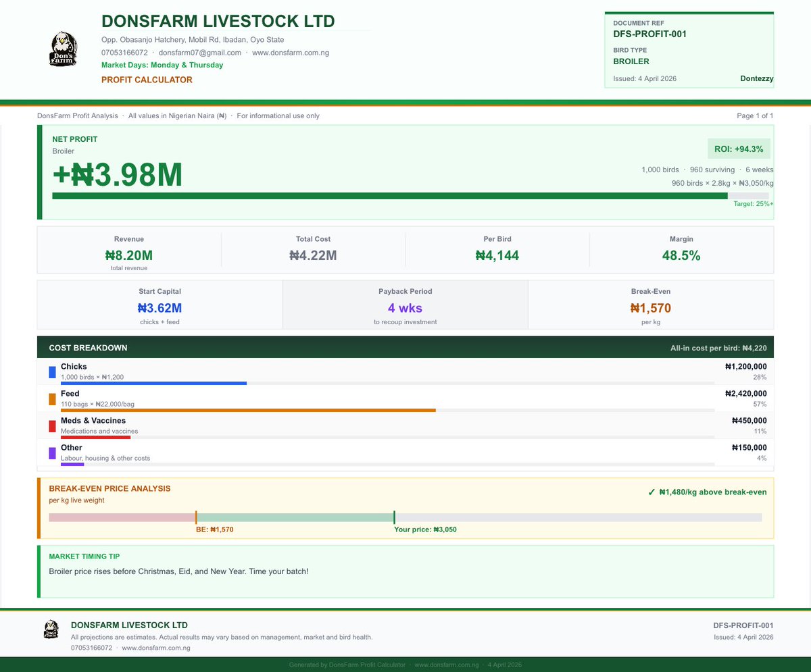811x672 pixels.
Task: Click the Dontezzy signature text
Action: point(757,78)
